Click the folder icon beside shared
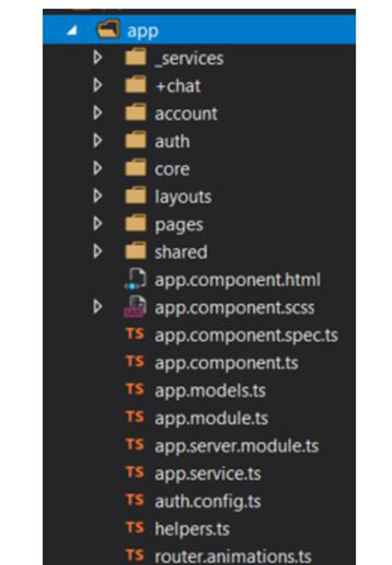This screenshot has width=392, height=565. (x=136, y=251)
